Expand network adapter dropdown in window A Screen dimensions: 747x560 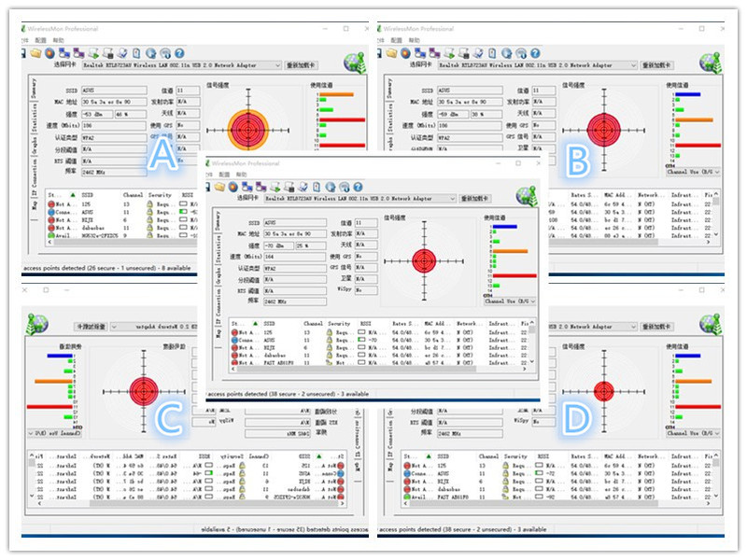tap(277, 65)
